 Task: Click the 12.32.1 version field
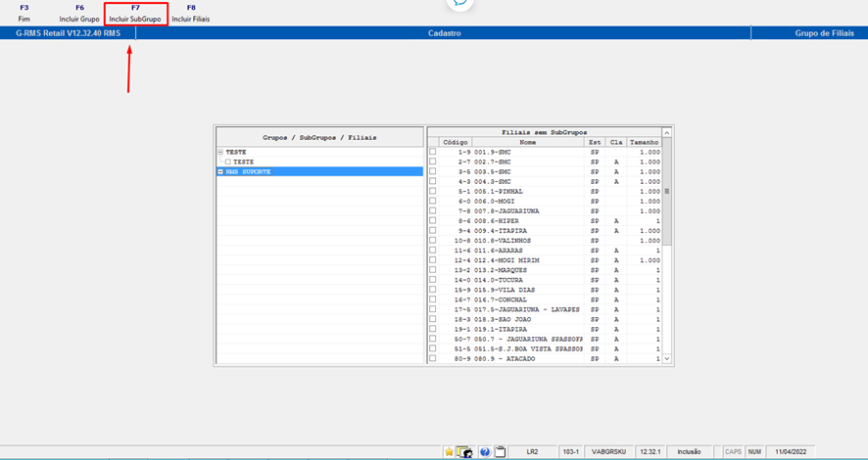point(651,452)
